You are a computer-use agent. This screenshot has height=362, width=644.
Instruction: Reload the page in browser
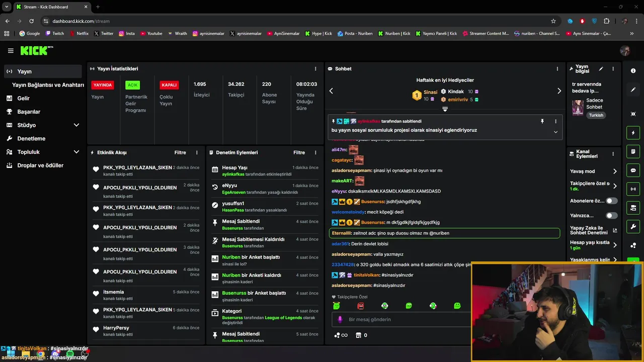pos(31,21)
